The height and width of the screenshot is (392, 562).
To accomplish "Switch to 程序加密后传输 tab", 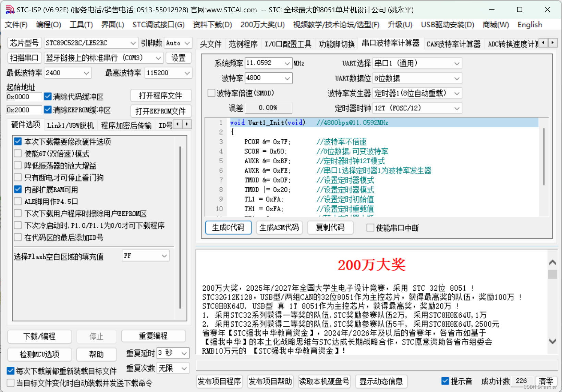I will 126,125.
